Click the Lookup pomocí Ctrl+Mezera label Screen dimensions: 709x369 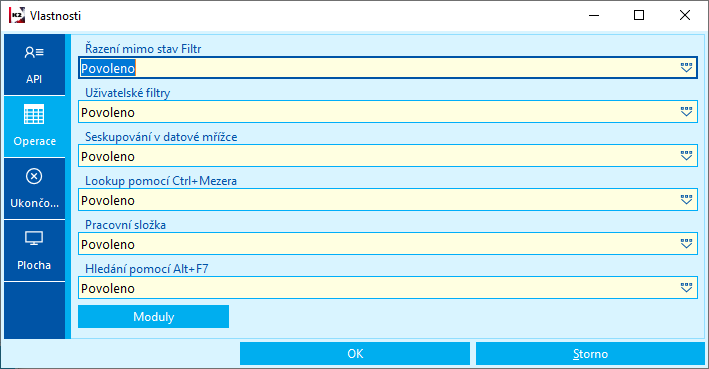pos(161,181)
